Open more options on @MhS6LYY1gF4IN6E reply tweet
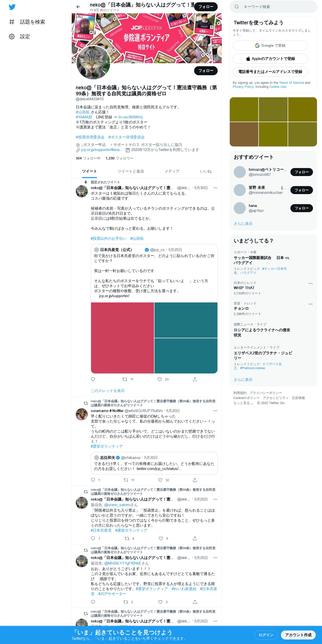The image size is (322, 644). point(215,558)
